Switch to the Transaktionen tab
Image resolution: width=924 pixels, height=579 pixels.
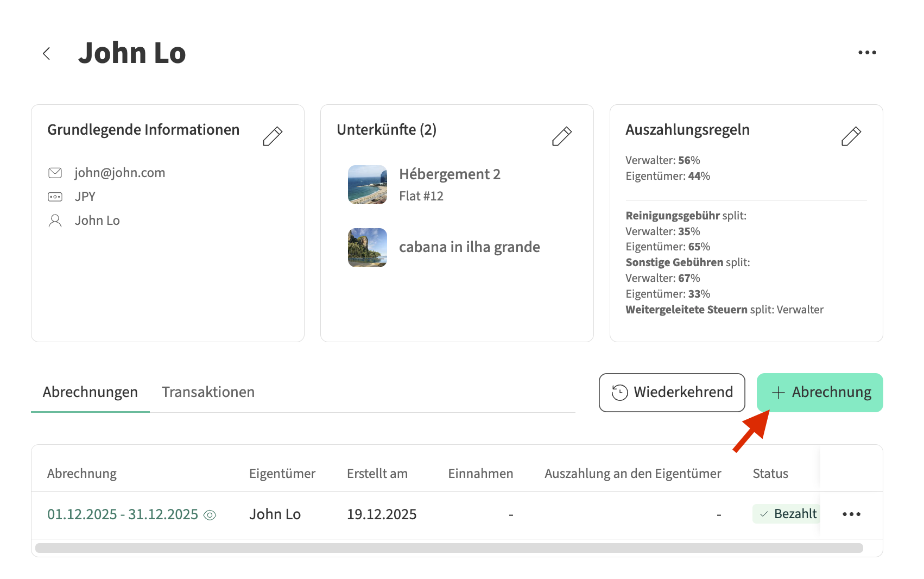pyautogui.click(x=208, y=392)
